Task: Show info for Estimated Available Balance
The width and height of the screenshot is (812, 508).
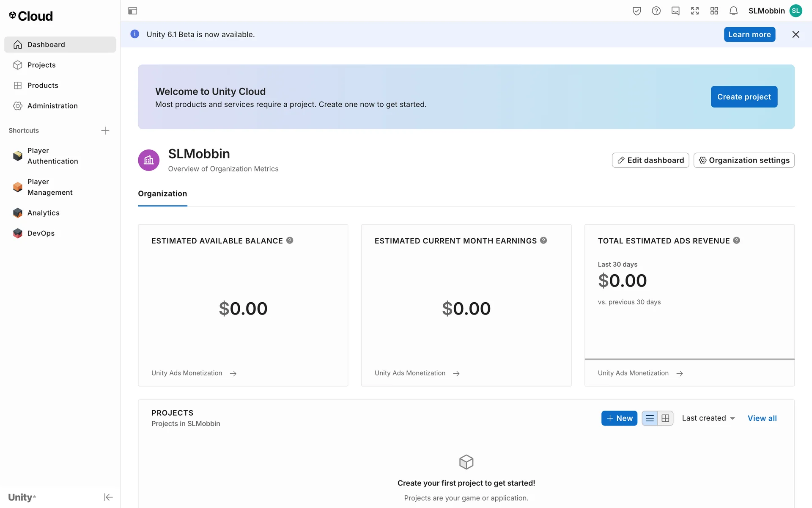Action: [x=290, y=240]
